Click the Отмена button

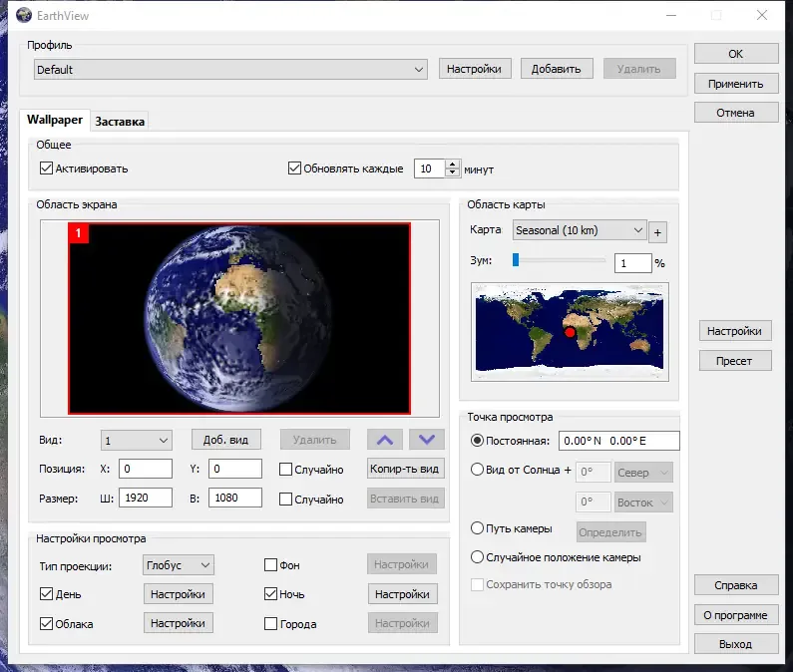click(736, 113)
